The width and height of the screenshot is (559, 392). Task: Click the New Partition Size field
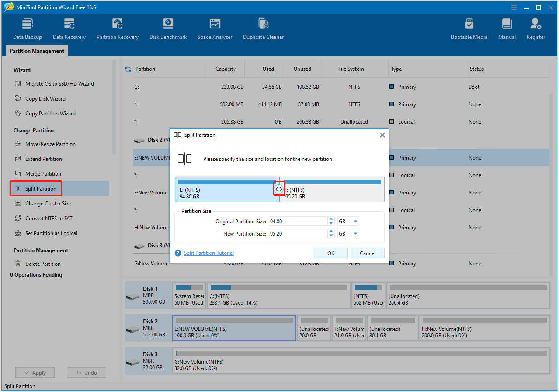point(298,234)
